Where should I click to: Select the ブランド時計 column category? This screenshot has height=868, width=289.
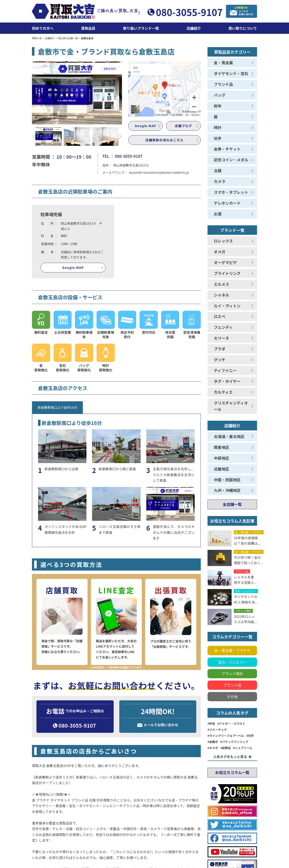point(232,674)
